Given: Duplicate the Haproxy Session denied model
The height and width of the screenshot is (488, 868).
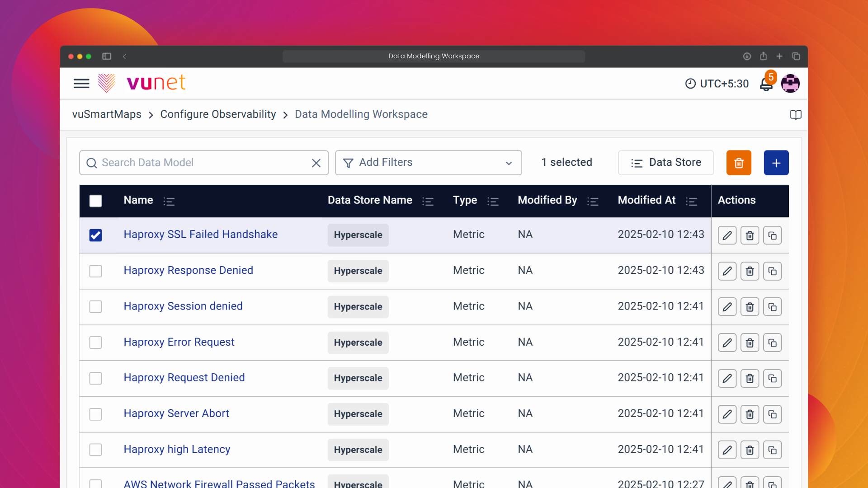Looking at the screenshot, I should [772, 307].
